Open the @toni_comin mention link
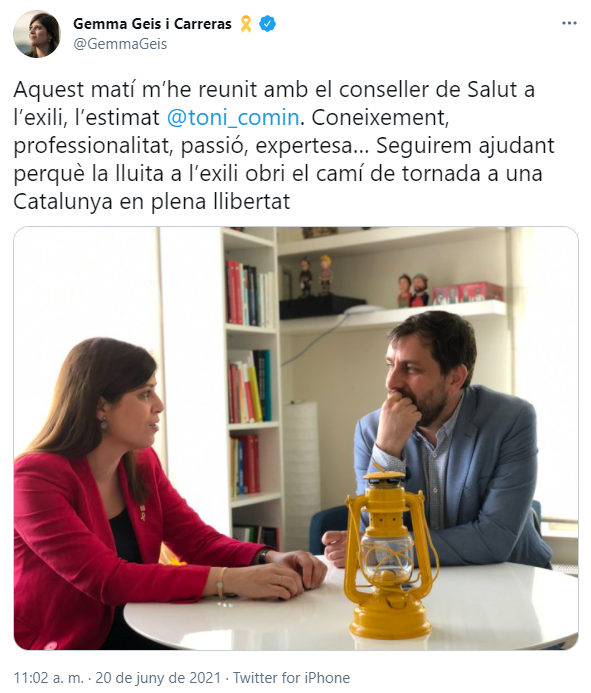This screenshot has height=693, width=591. [233, 118]
